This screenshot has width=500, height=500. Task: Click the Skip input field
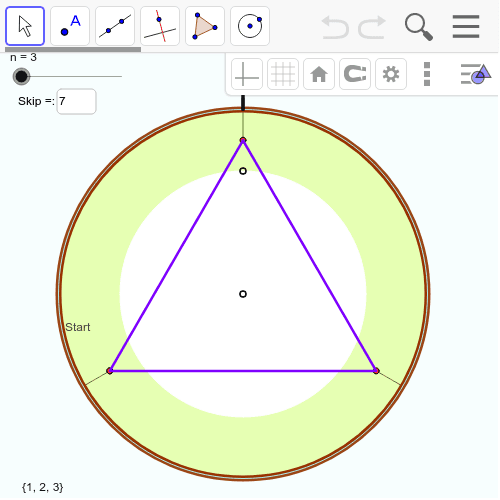tap(77, 101)
